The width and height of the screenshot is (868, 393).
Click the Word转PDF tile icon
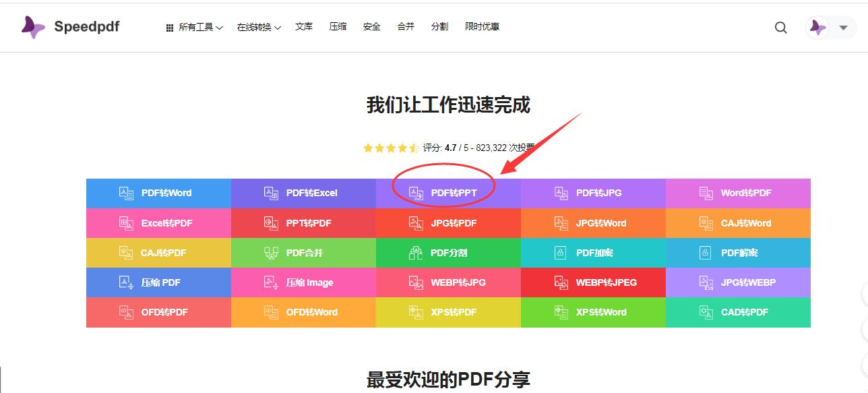706,193
